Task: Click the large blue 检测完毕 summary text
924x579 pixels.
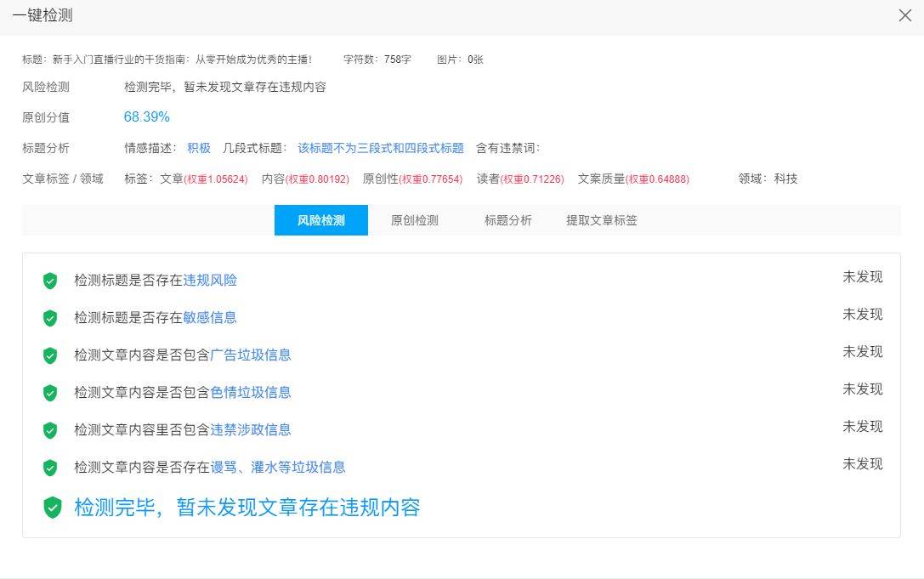Action: [247, 507]
